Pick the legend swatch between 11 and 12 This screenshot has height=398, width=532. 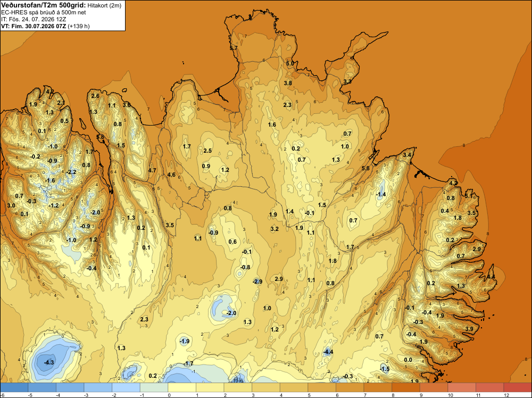tap(490, 387)
